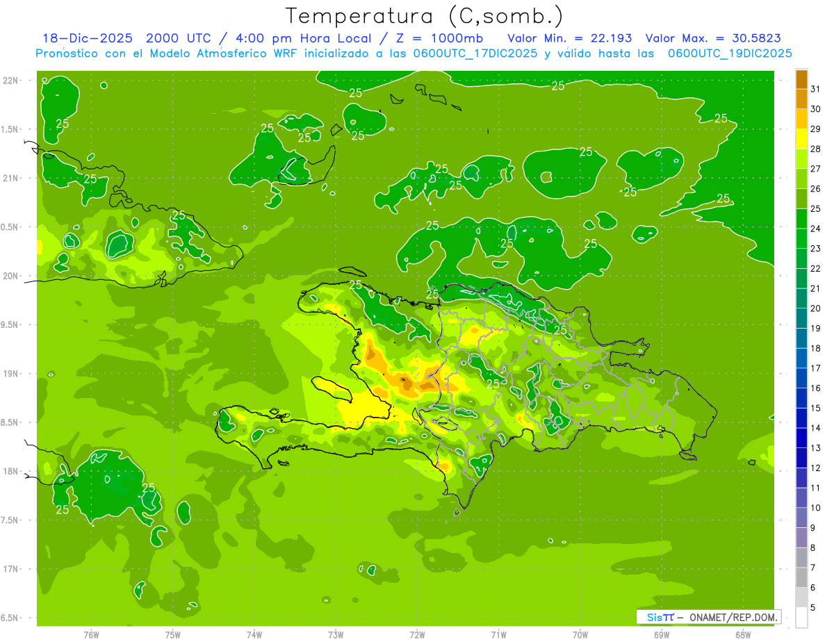Click the '10' colorbar value label
The image size is (834, 644).
[x=815, y=508]
